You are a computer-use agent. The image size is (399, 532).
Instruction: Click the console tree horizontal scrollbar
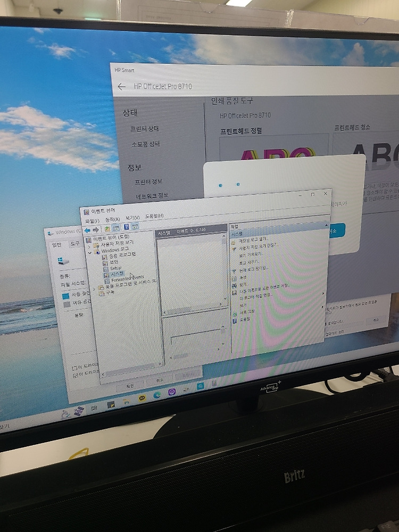(x=131, y=369)
